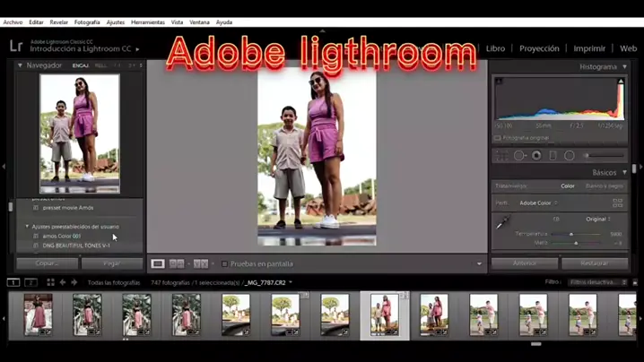Switch to the Web module
Image resolution: width=644 pixels, height=362 pixels.
pos(628,48)
